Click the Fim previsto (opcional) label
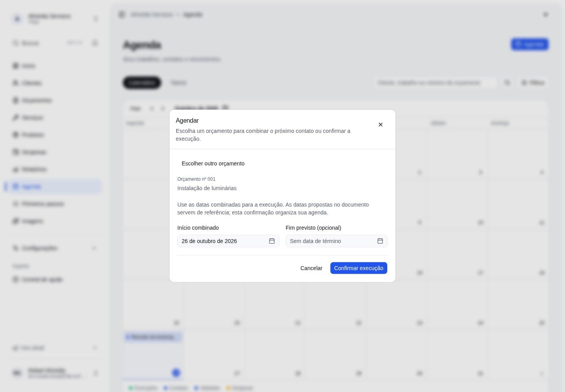The width and height of the screenshot is (565, 392). click(313, 228)
